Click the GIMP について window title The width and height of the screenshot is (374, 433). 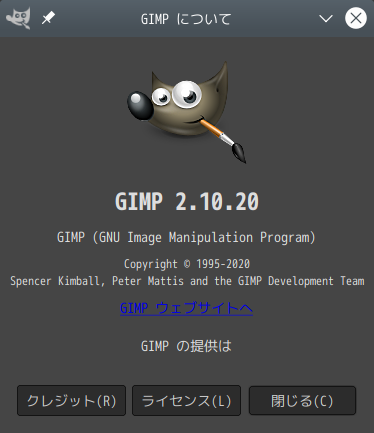186,19
